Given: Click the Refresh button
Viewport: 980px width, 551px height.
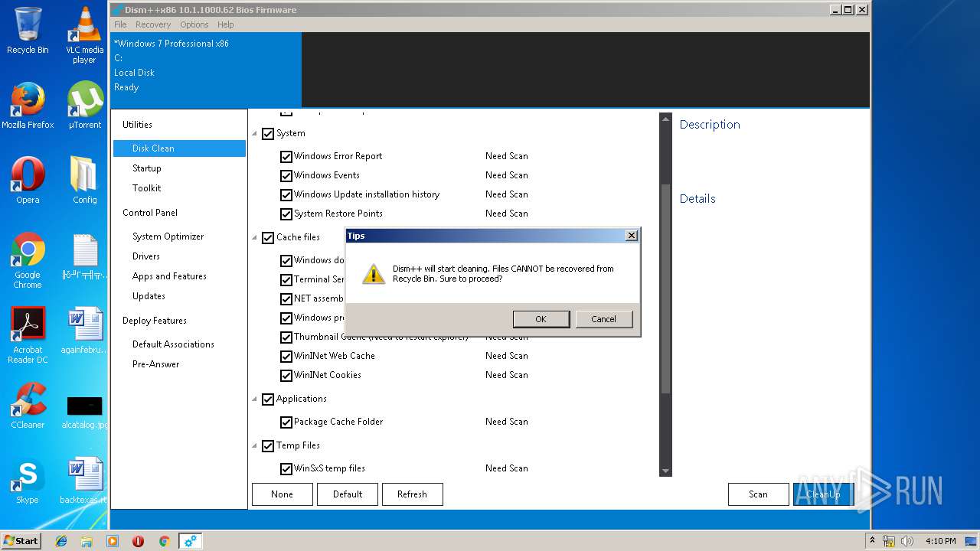Looking at the screenshot, I should pos(412,494).
